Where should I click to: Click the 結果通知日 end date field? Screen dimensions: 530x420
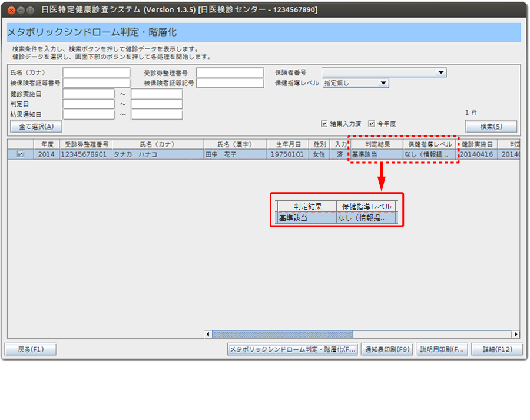[157, 115]
